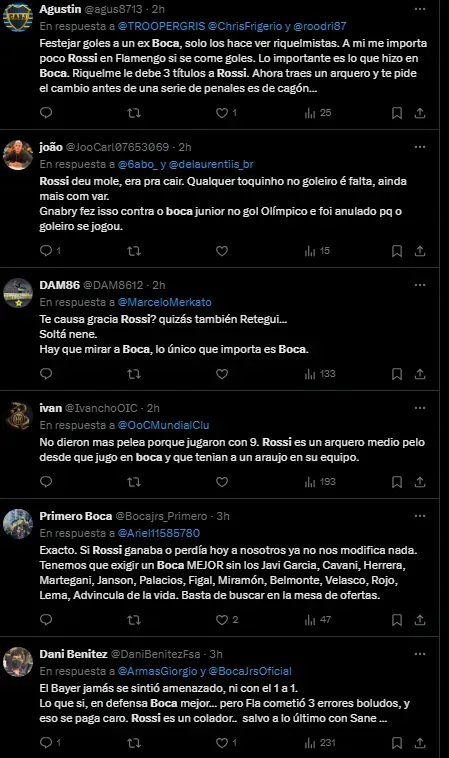Open @BocaJrsOficial mention in Dani's reply
This screenshot has width=449, height=758.
pos(250,671)
